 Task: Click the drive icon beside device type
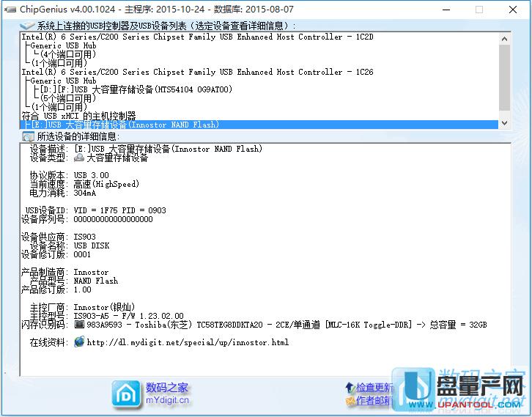(x=79, y=158)
